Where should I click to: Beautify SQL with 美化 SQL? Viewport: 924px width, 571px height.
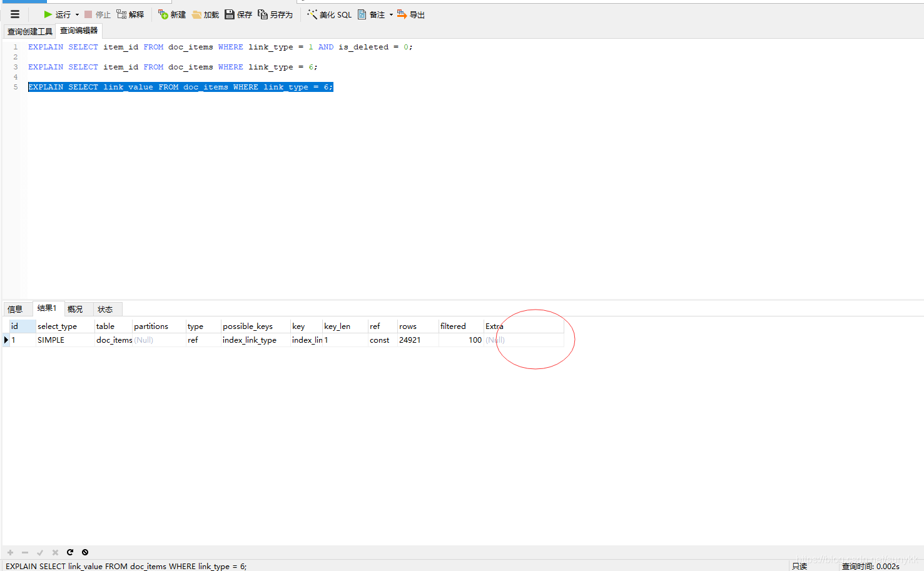point(330,14)
